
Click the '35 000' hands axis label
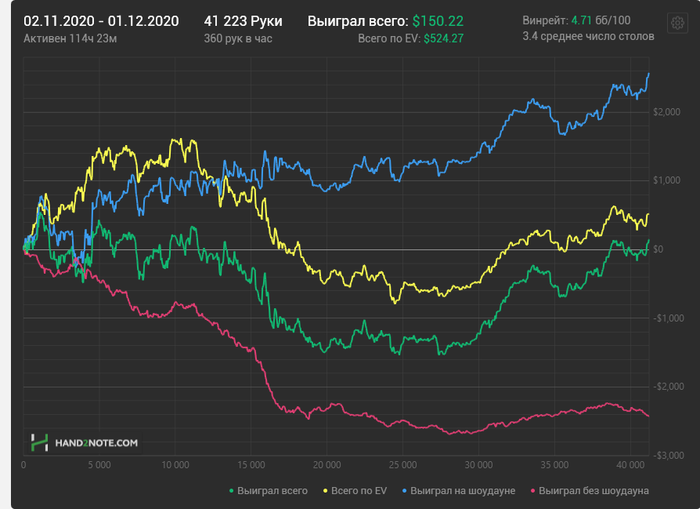pos(554,465)
